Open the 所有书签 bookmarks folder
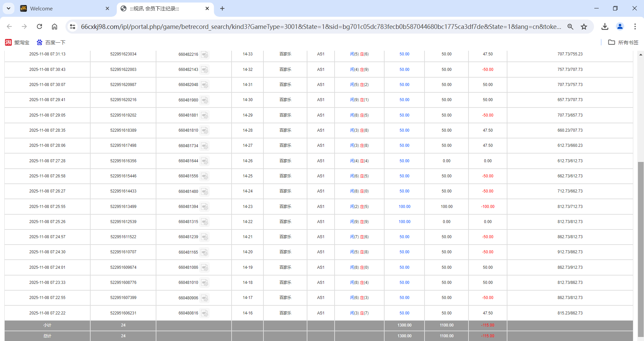Image resolution: width=644 pixels, height=341 pixels. (624, 42)
